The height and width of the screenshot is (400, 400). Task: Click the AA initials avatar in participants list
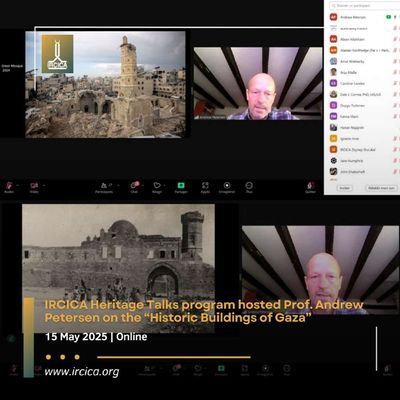point(333,39)
